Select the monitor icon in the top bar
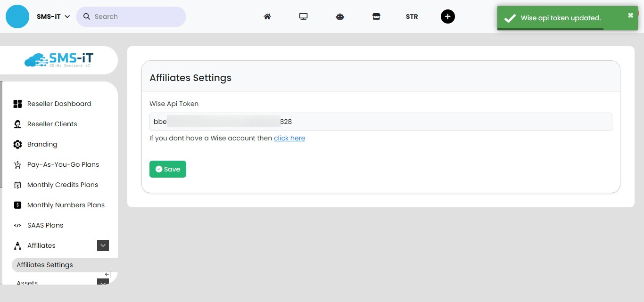 tap(303, 16)
